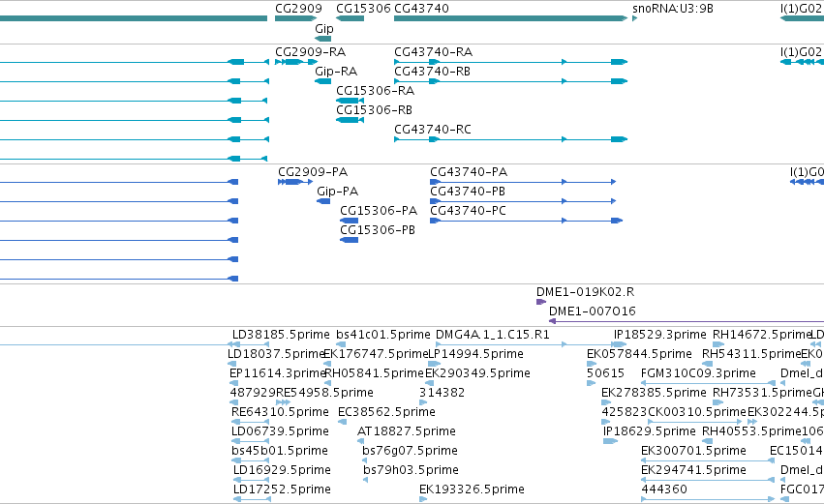Select EST bs76g07.5prime
824x504 pixels.
point(410,452)
